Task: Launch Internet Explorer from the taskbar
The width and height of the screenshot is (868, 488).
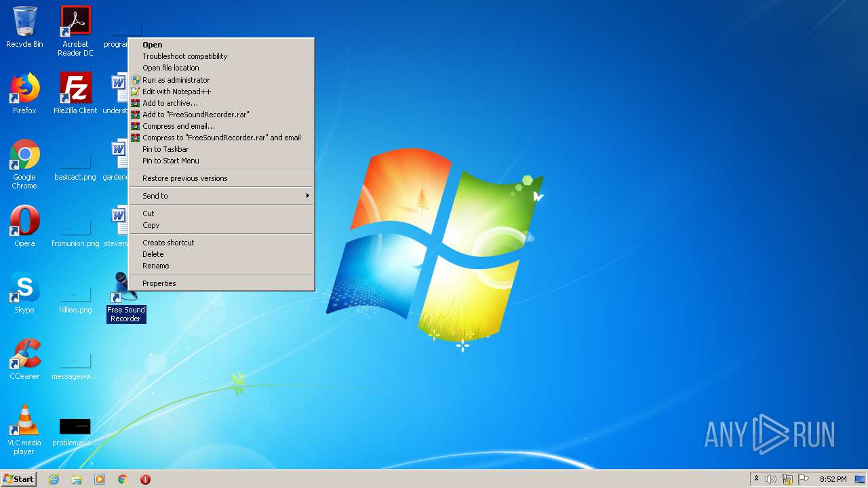Action: (54, 479)
